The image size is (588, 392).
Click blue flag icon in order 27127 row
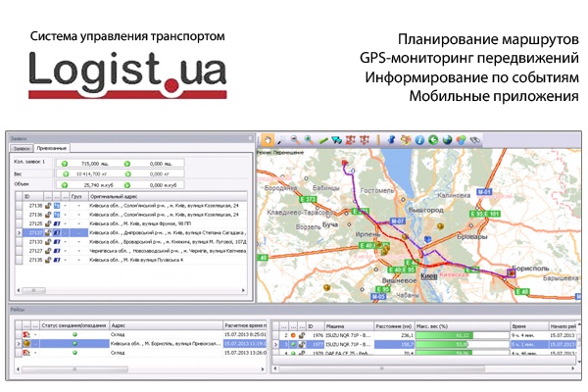pos(57,251)
